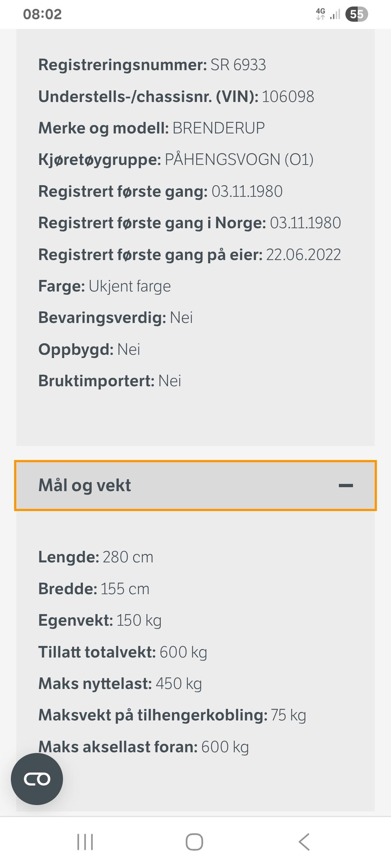This screenshot has height=868, width=391.
Task: Tap the highlighted Mål og vekt section bar
Action: point(195,485)
